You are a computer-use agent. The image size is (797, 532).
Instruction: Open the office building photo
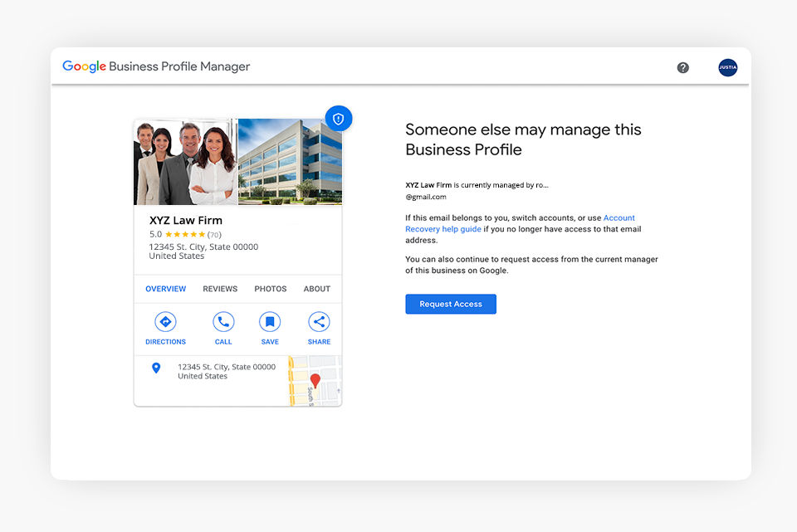click(290, 163)
